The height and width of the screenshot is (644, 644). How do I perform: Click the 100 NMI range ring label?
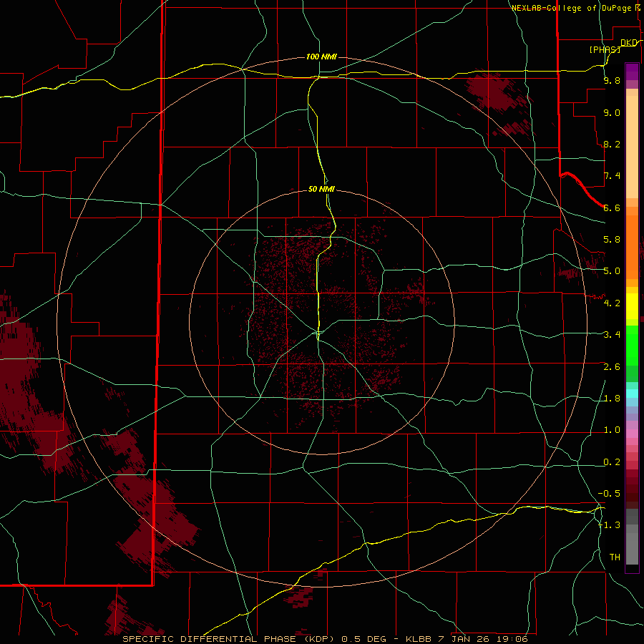[321, 57]
